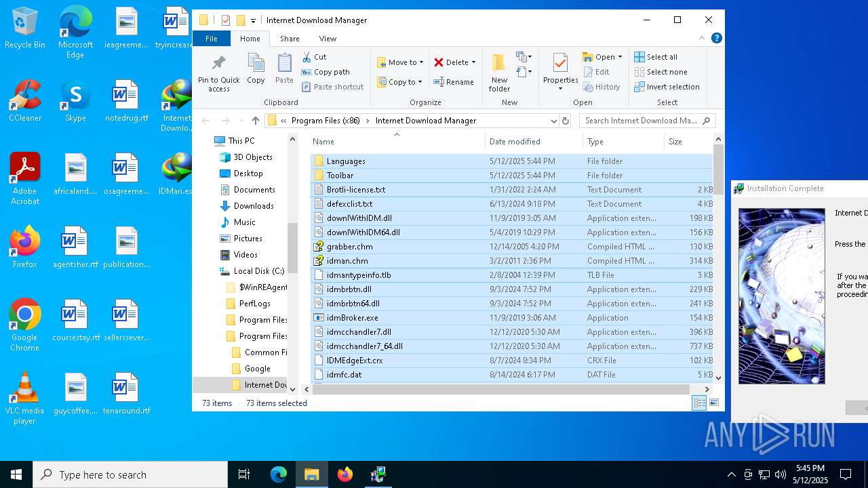Select idmfc.dat file row
868x488 pixels.
point(512,375)
